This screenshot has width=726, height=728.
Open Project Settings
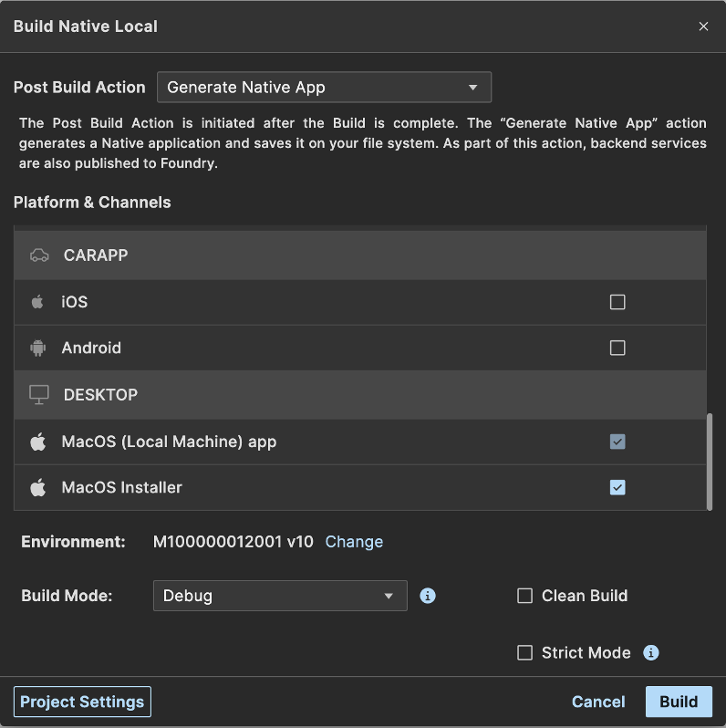click(x=82, y=702)
